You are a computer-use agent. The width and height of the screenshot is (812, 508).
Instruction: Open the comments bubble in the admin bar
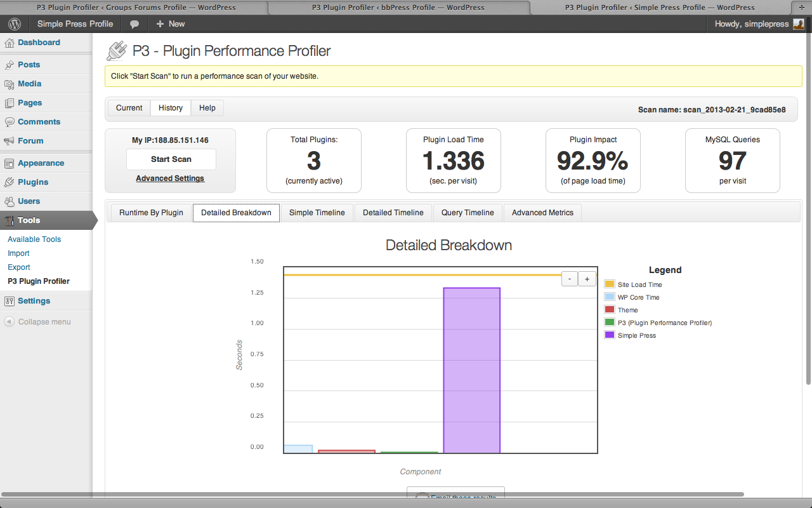click(x=134, y=24)
